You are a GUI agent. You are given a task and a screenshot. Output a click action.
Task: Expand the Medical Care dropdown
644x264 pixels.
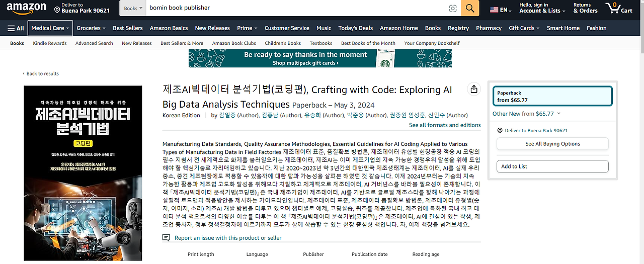[x=50, y=28]
